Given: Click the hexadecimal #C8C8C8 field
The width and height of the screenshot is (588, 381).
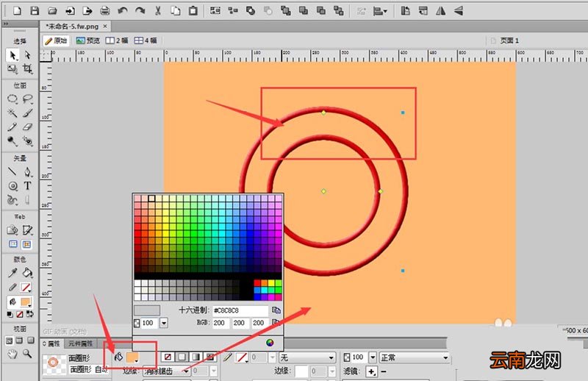Looking at the screenshot, I should [x=240, y=310].
